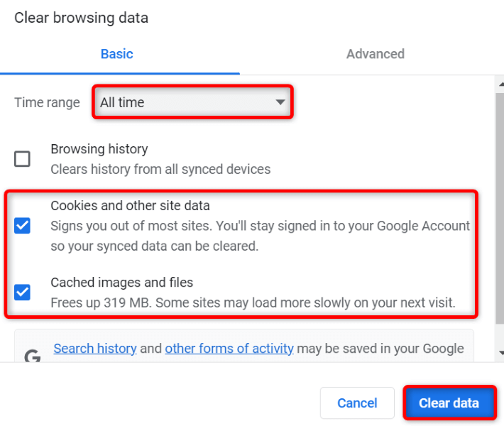This screenshot has width=504, height=426.
Task: Cancel the clear browsing data dialog
Action: pos(357,403)
